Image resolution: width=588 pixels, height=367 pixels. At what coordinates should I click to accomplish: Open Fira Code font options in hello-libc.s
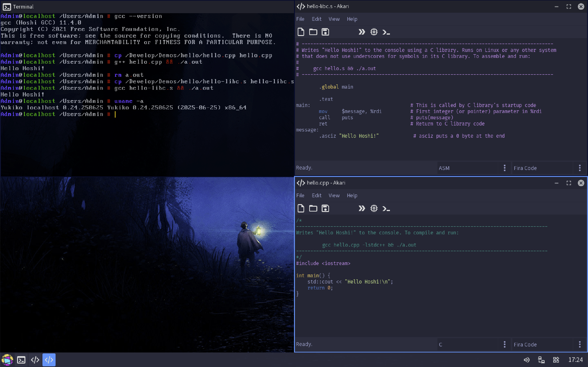coord(580,168)
